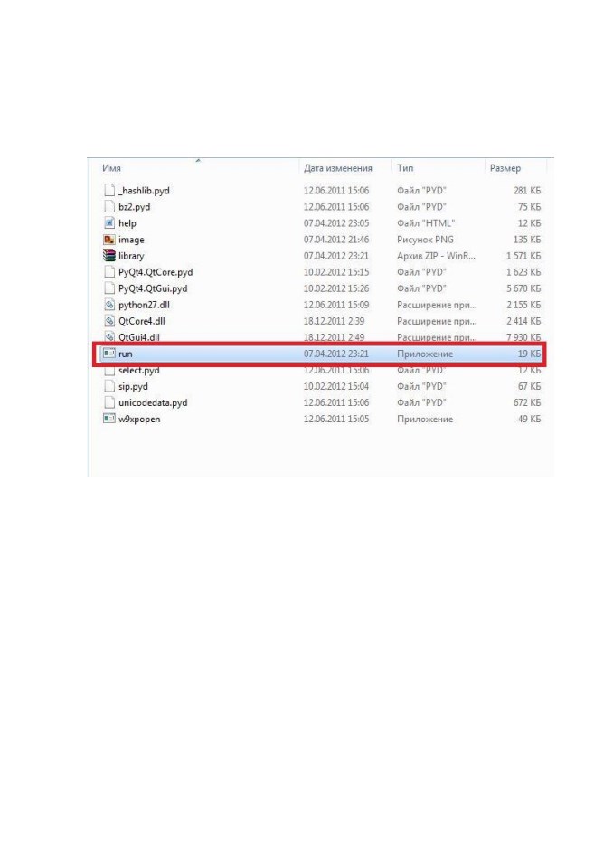Select the archive named library
Image resolution: width=613 pixels, height=868 pixels.
point(131,256)
